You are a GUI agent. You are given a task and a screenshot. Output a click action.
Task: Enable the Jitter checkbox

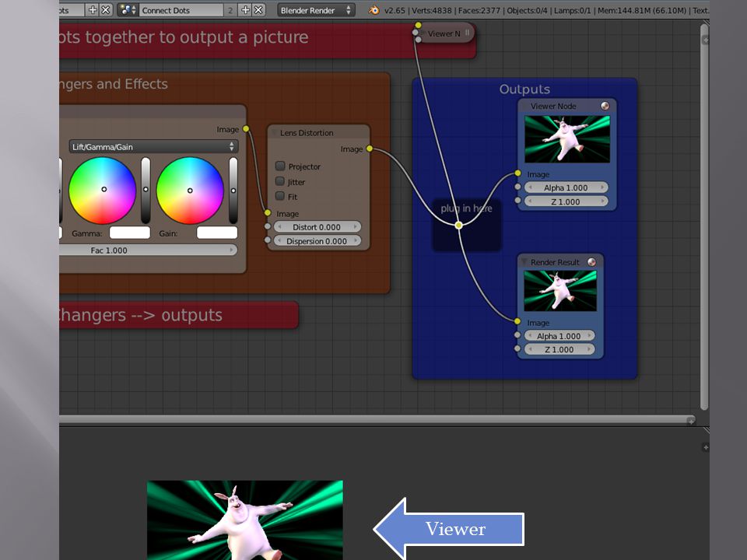point(280,181)
